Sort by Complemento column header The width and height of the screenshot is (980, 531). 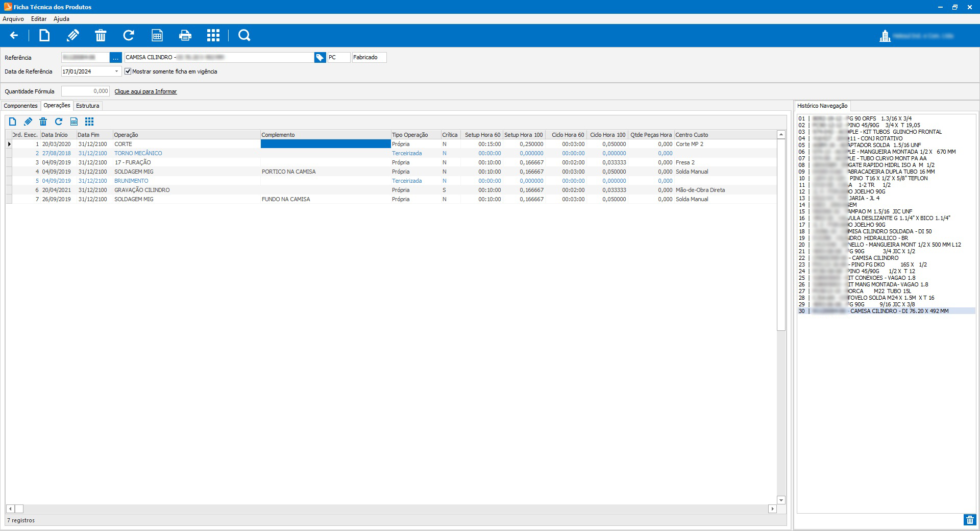pos(326,135)
